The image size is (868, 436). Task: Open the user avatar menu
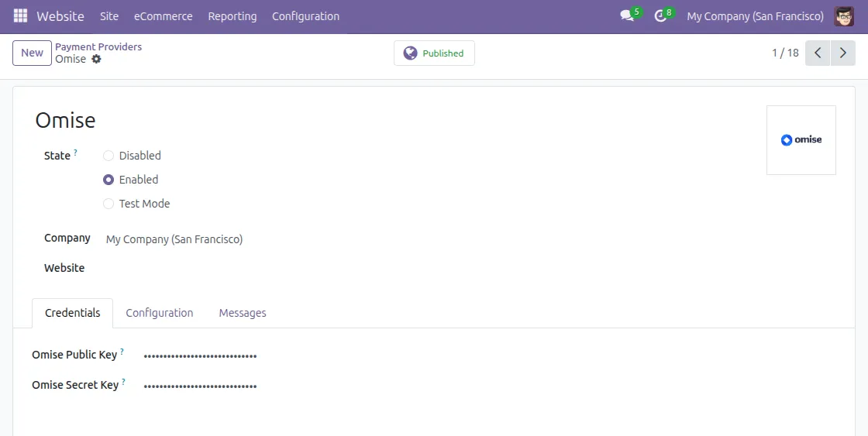point(844,16)
